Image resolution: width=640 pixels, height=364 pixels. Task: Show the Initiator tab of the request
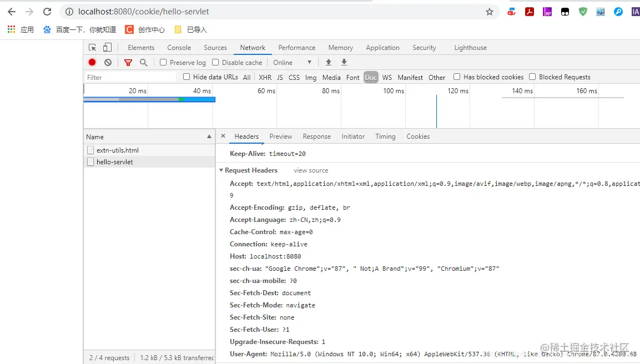click(353, 136)
